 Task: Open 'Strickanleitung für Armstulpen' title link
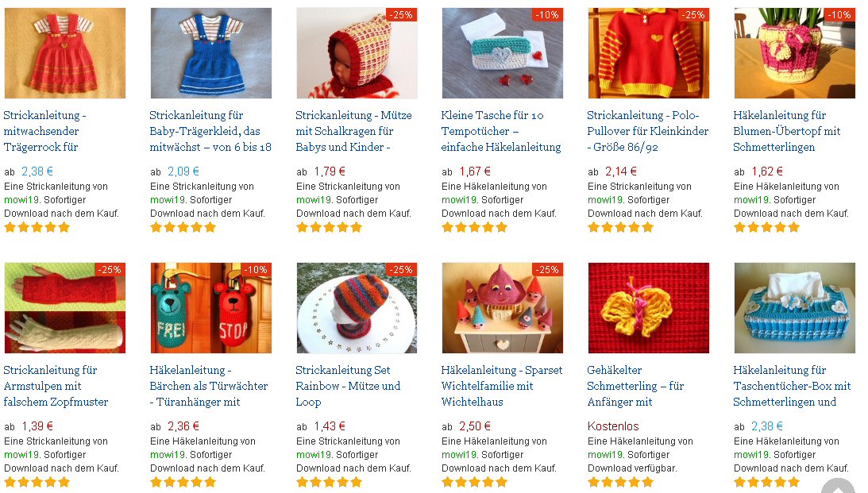click(x=56, y=386)
